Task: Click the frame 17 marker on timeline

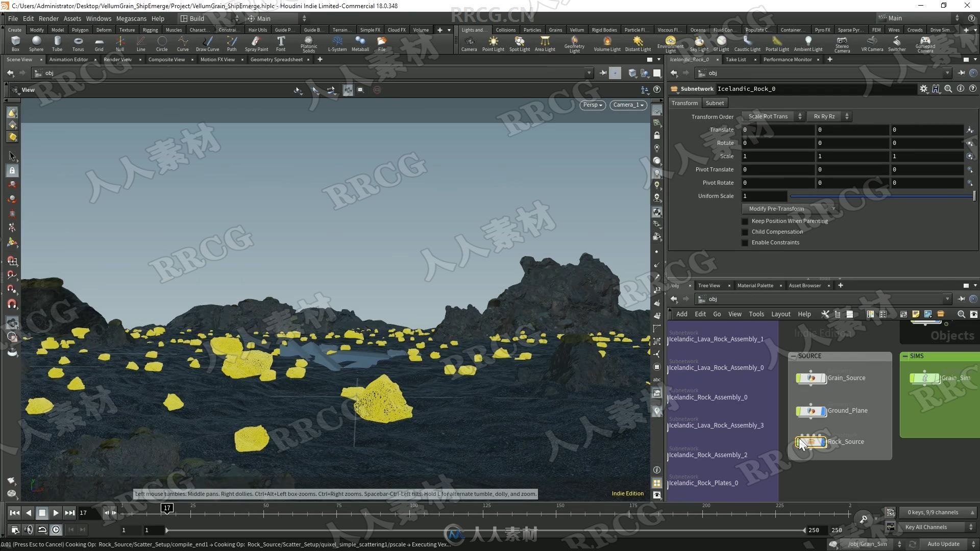Action: pyautogui.click(x=167, y=508)
